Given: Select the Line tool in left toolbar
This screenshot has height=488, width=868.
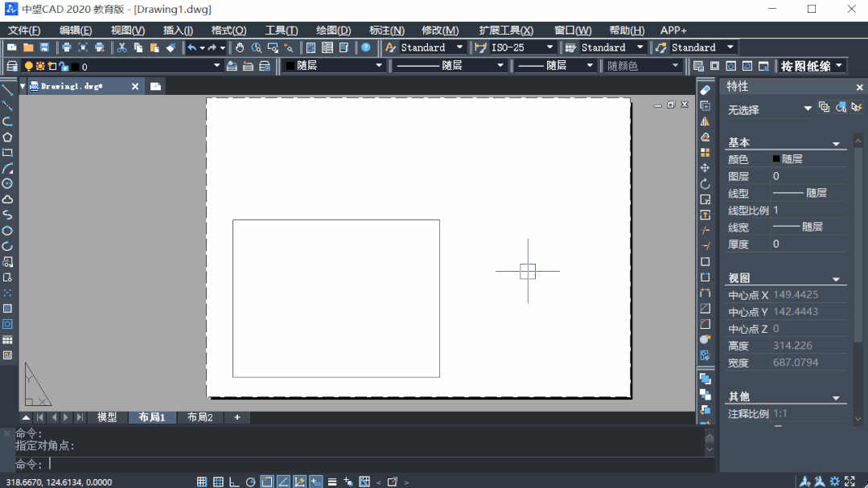Looking at the screenshot, I should coord(7,90).
